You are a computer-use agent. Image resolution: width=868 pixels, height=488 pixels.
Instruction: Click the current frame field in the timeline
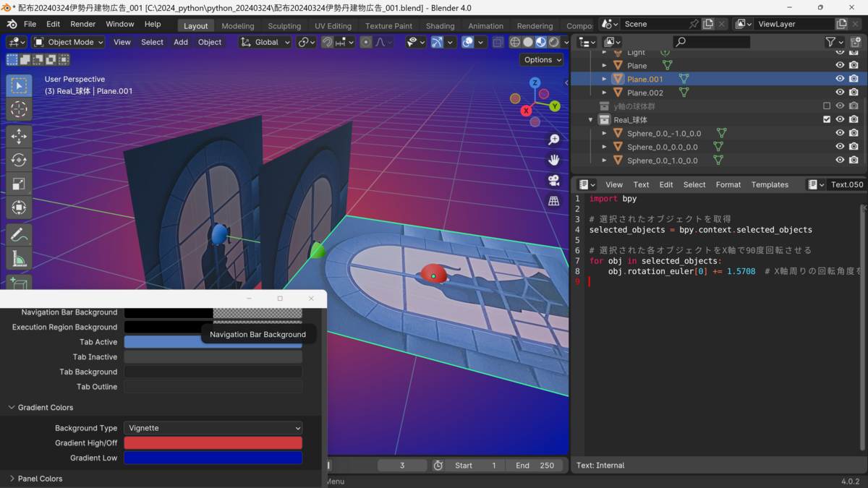(402, 465)
